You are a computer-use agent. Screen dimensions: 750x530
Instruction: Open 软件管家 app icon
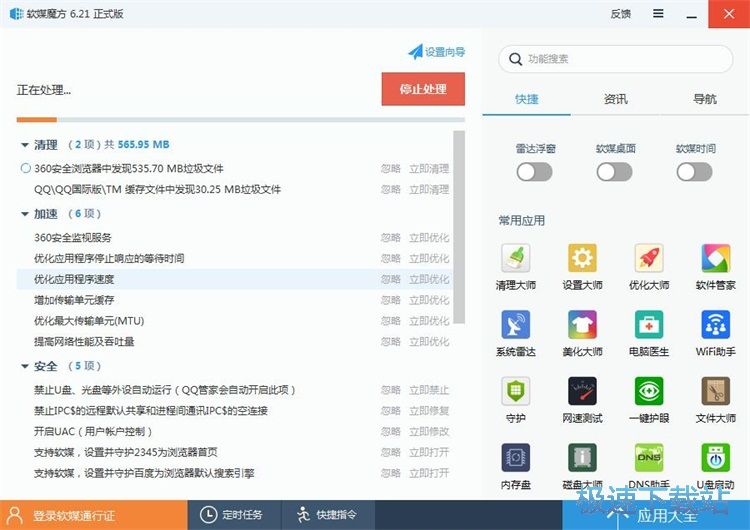point(716,258)
